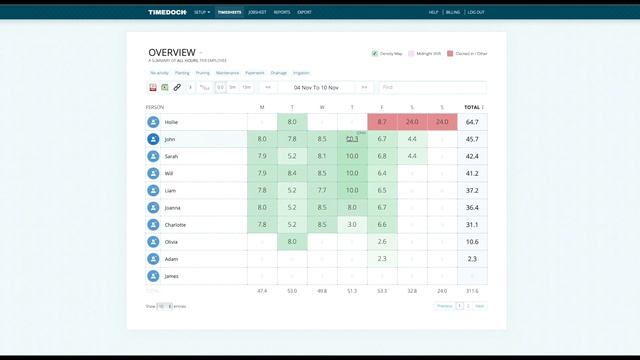Filter by Maintenance activity
Screen dimensions: 640x360
coord(227,73)
